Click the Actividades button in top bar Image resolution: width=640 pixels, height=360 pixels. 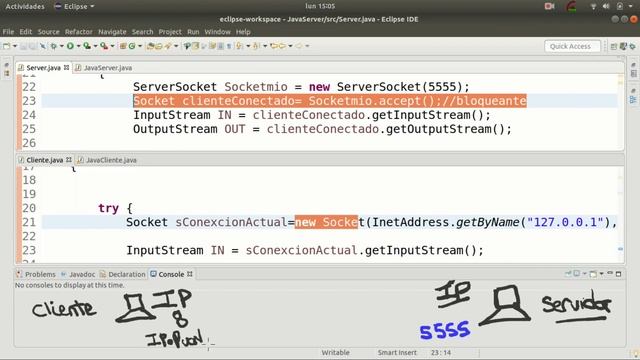(25, 7)
